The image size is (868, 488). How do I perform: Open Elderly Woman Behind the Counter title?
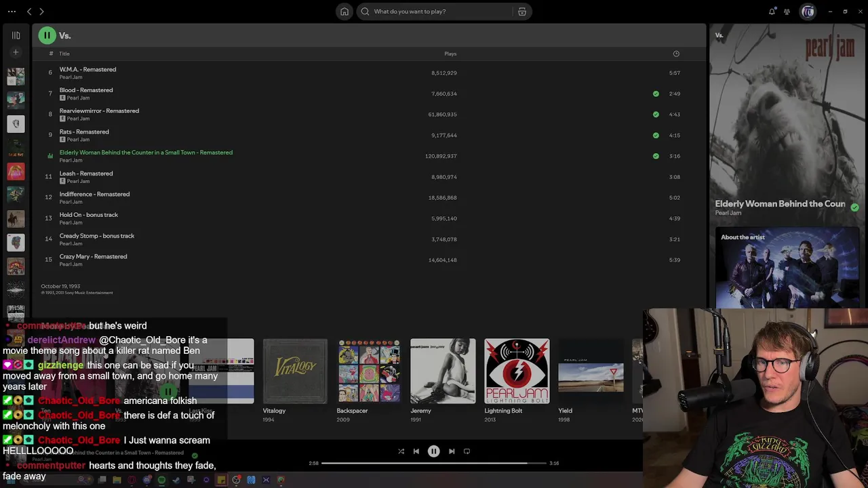[146, 152]
